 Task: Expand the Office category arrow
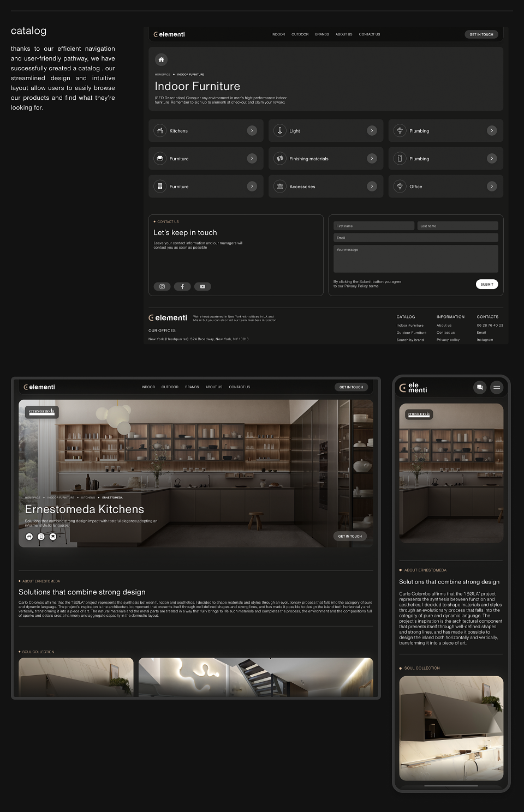coord(492,187)
